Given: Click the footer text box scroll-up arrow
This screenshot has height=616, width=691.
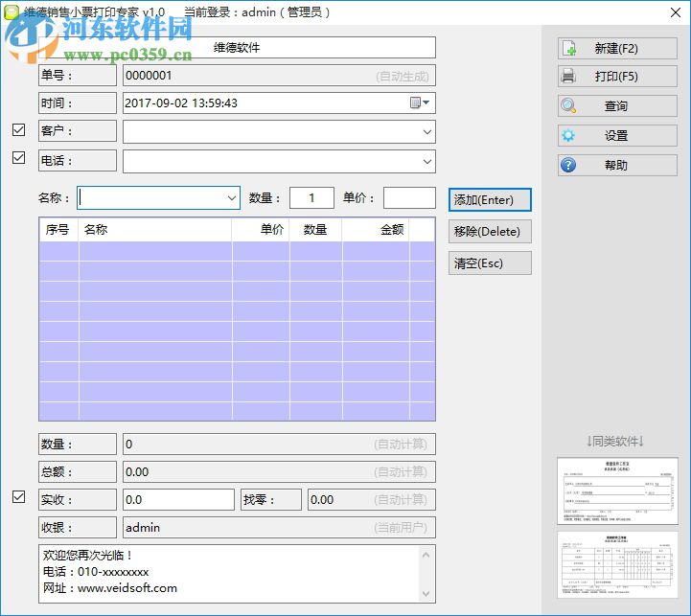Looking at the screenshot, I should point(426,555).
